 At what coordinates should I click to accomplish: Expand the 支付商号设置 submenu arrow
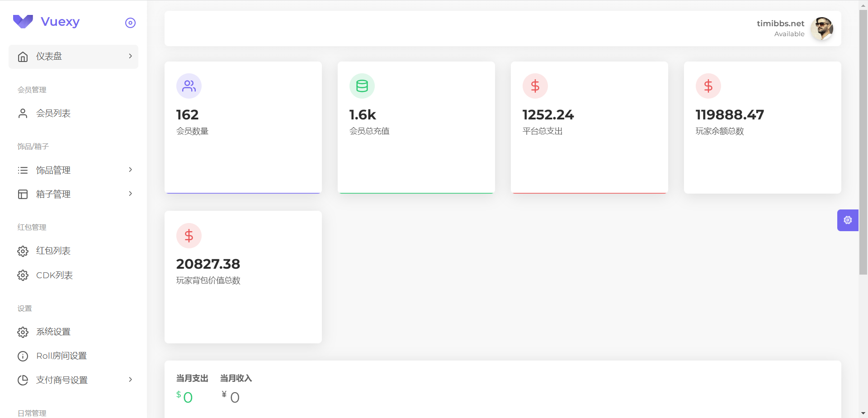130,380
